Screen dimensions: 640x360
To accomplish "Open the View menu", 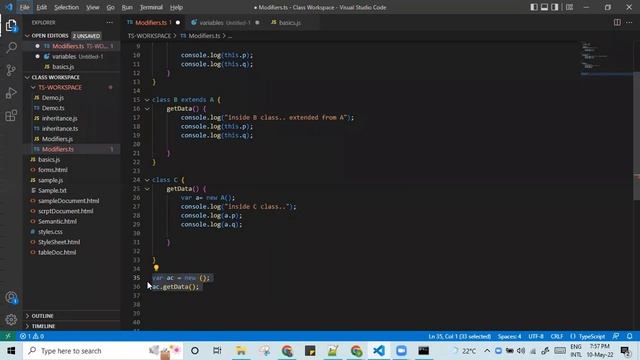I will [x=93, y=7].
